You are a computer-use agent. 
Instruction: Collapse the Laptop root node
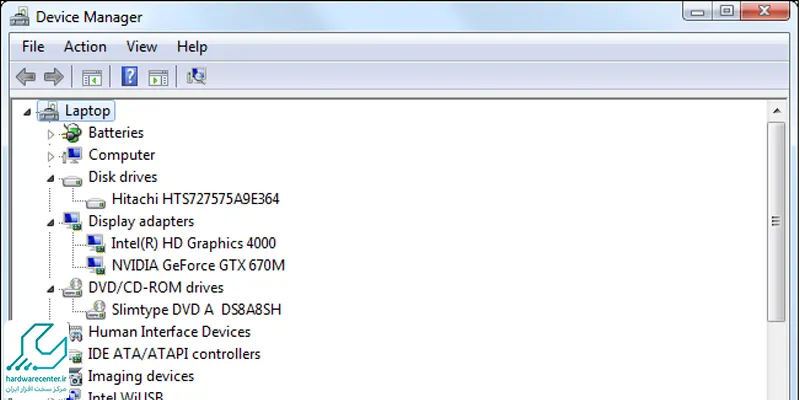pos(27,111)
